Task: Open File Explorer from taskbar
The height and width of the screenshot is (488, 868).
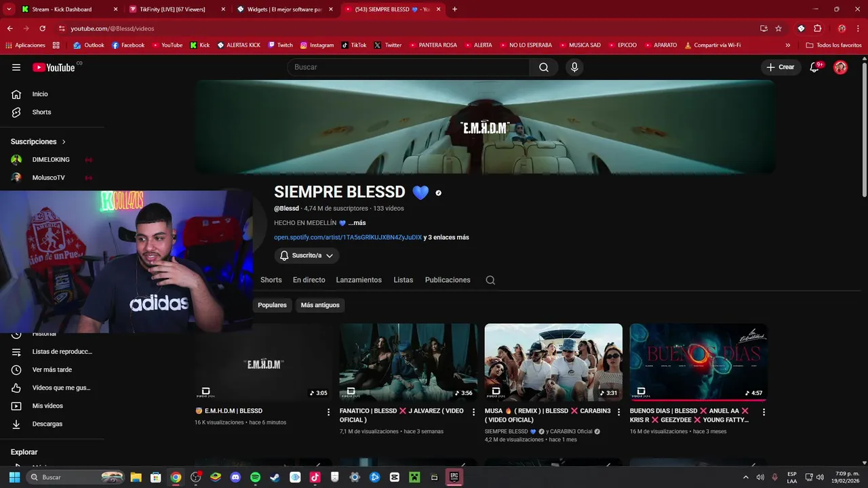Action: [136, 477]
